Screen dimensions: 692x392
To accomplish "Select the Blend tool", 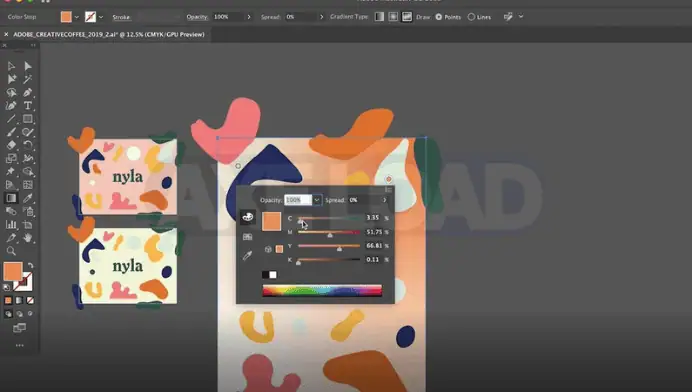I will click(x=11, y=211).
